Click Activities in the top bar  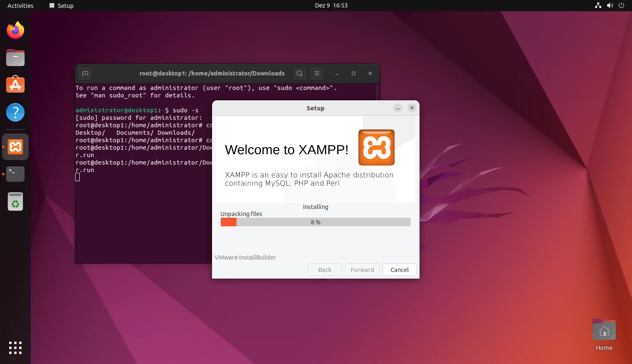[x=20, y=5]
